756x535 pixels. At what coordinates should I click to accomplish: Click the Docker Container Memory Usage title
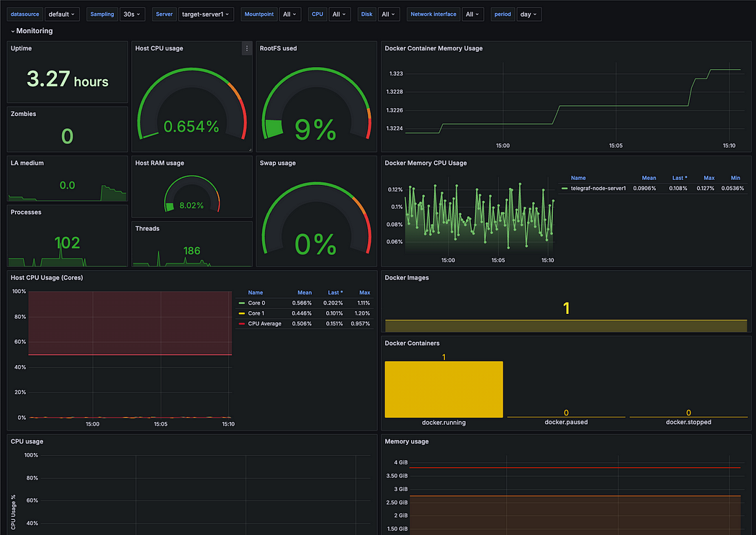point(433,48)
